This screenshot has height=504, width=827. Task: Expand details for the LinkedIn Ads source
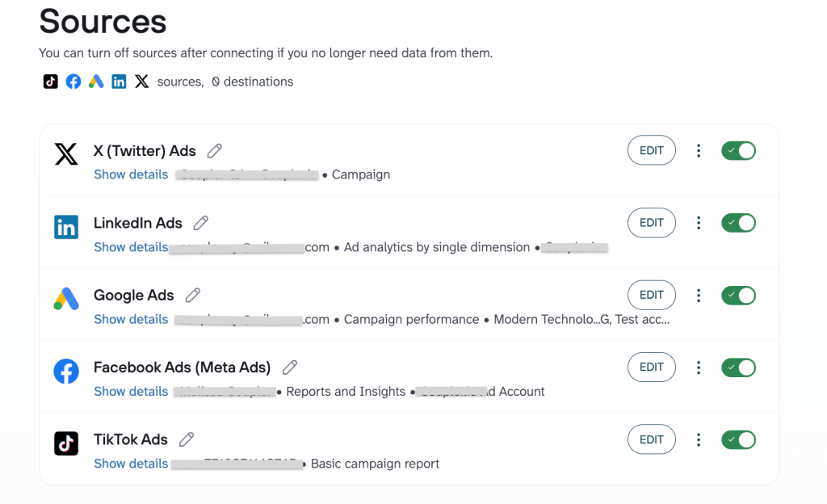130,246
